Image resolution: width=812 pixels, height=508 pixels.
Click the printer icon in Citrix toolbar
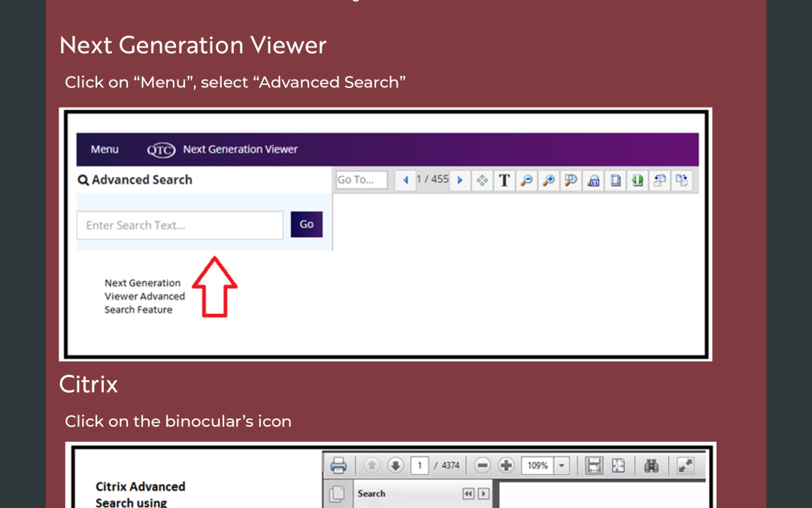tap(338, 465)
